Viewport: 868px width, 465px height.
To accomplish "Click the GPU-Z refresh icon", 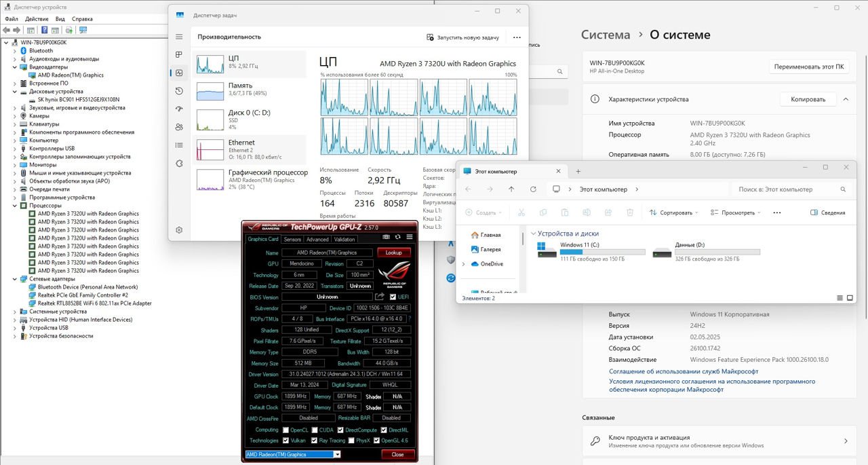I will pyautogui.click(x=397, y=237).
